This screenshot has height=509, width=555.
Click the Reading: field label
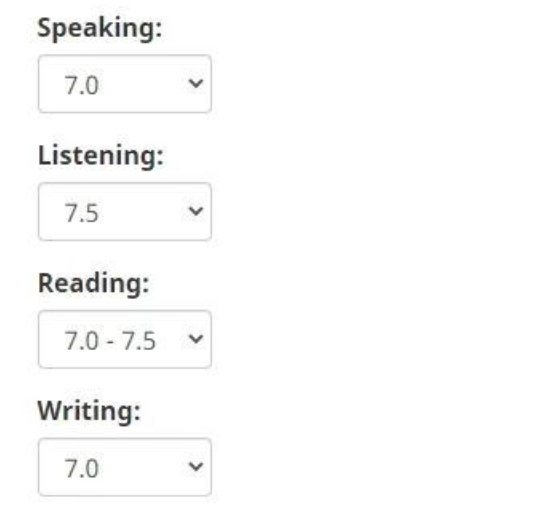[93, 284]
